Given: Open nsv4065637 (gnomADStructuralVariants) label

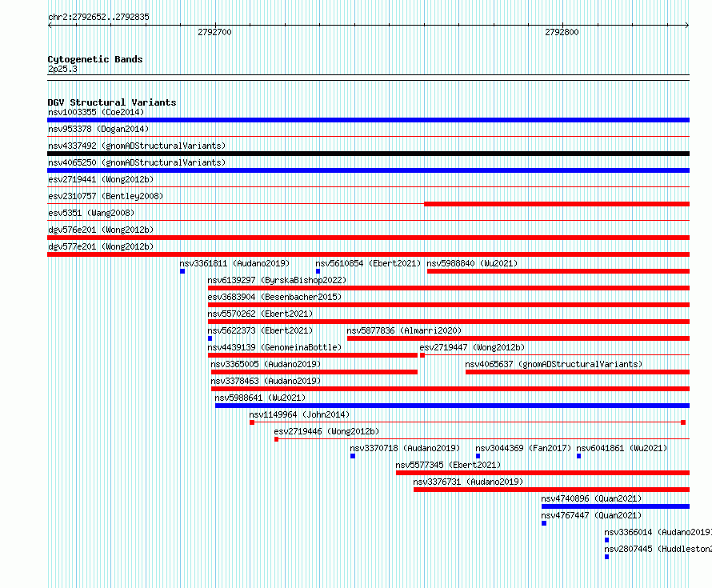Looking at the screenshot, I should coord(554,364).
